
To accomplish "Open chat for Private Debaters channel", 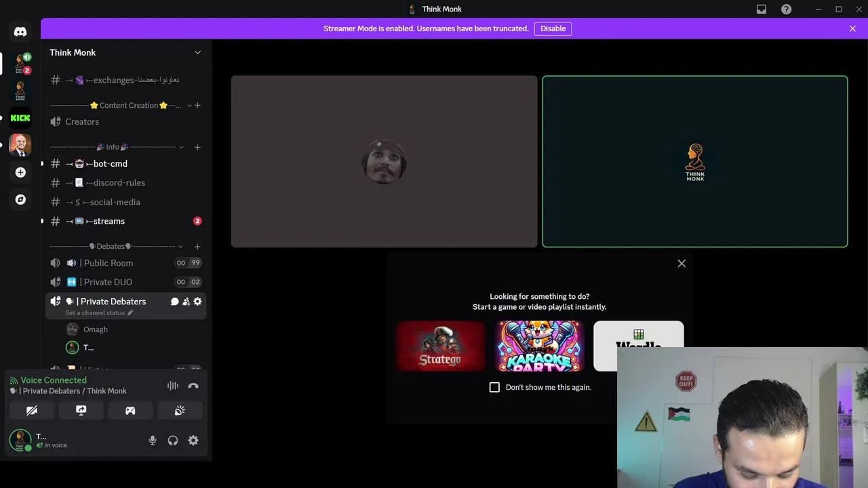I will click(174, 302).
